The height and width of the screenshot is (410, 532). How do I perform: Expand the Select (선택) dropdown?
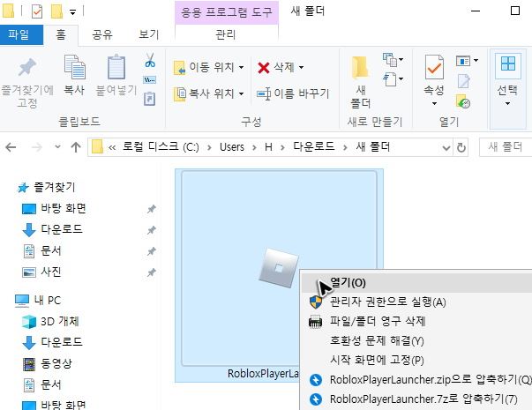(x=507, y=103)
